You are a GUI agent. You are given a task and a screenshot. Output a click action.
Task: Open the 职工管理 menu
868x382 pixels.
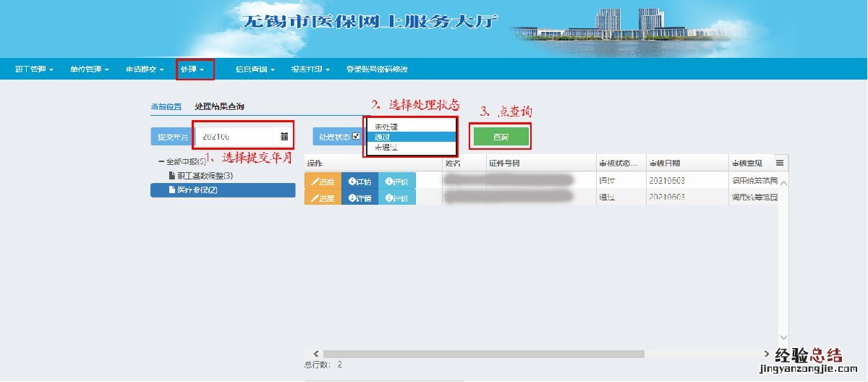(34, 69)
